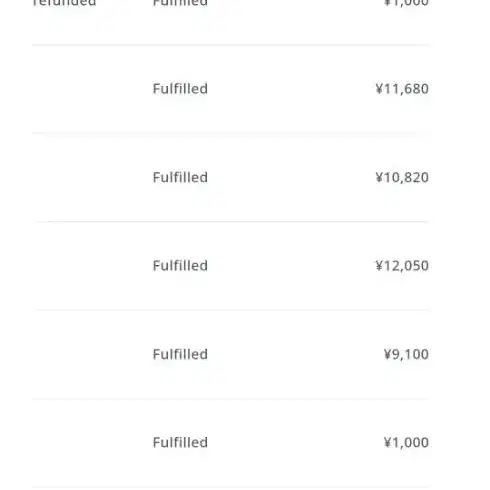Select the ¥11,680 order total
490x490 pixels.
(402, 89)
